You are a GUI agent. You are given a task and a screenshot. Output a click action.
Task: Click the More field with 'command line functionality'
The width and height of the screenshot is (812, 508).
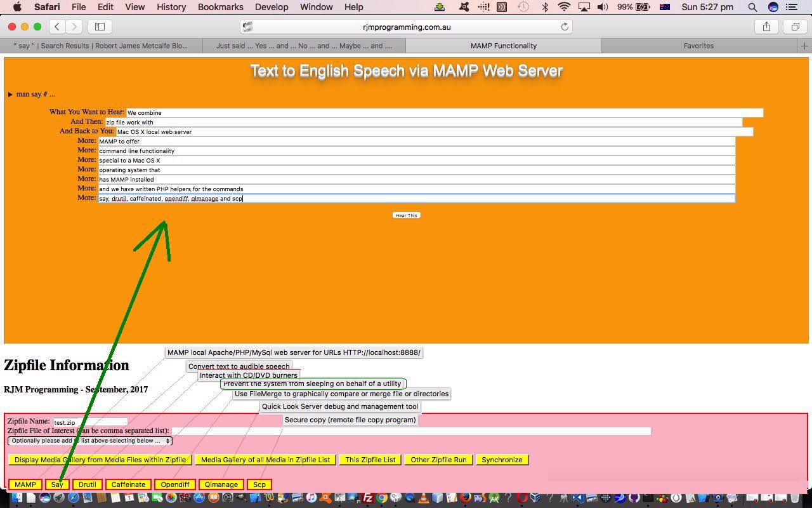point(417,151)
